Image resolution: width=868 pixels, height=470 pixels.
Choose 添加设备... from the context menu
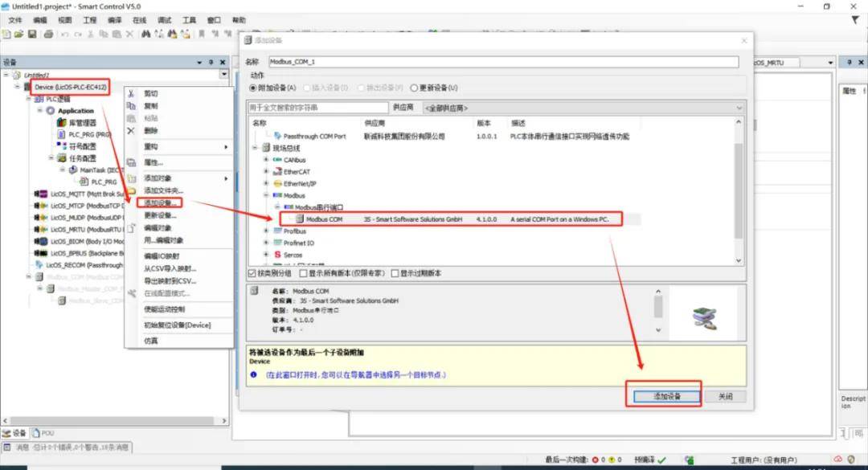tap(161, 203)
